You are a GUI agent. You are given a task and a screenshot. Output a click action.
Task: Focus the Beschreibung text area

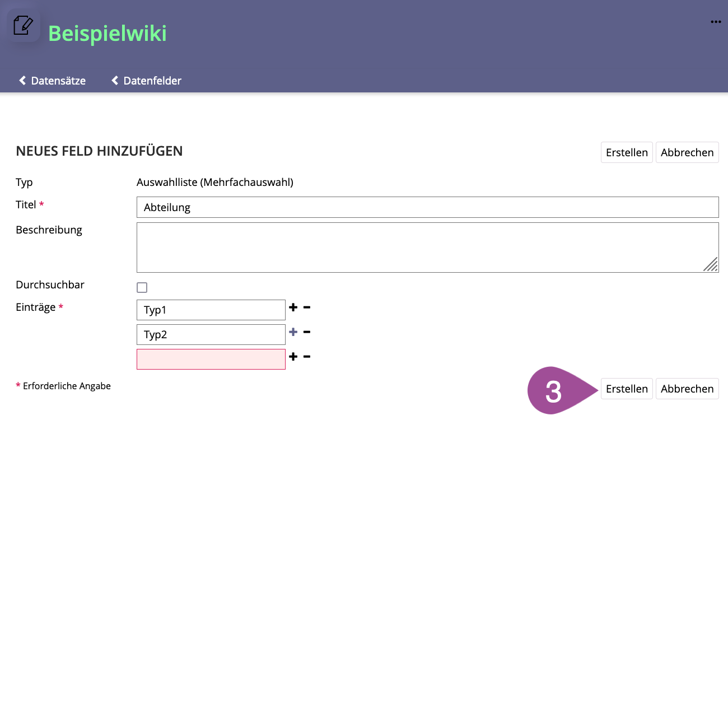click(420, 247)
